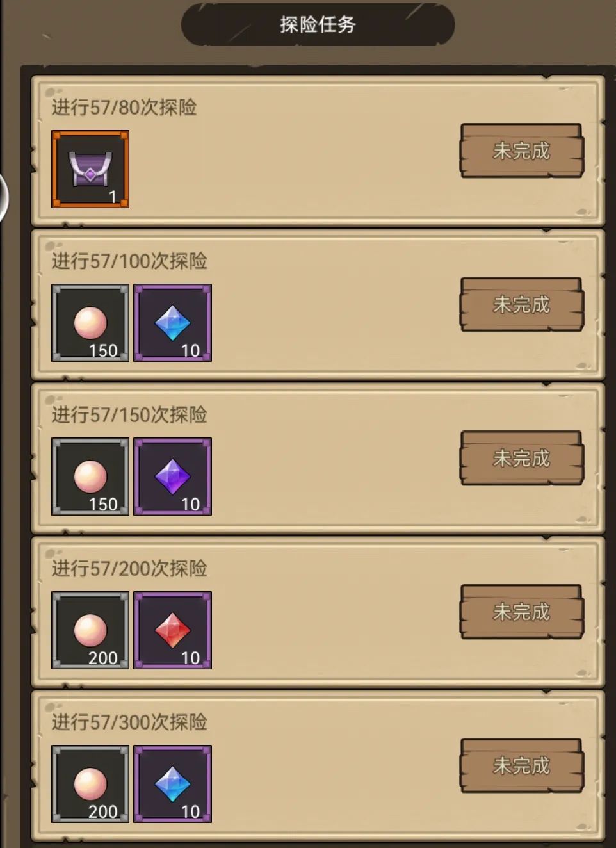Select the 进行57/150次探险 task label
This screenshot has height=848, width=616.
pos(129,414)
